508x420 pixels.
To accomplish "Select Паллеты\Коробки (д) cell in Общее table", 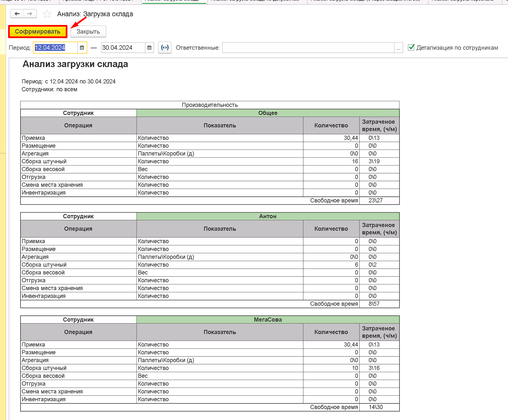I will pos(220,153).
